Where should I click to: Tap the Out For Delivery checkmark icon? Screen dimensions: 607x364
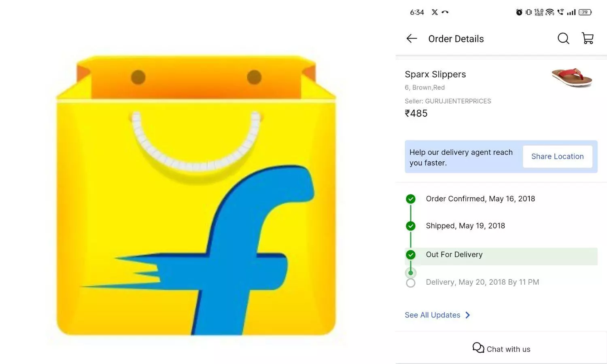[x=411, y=255]
